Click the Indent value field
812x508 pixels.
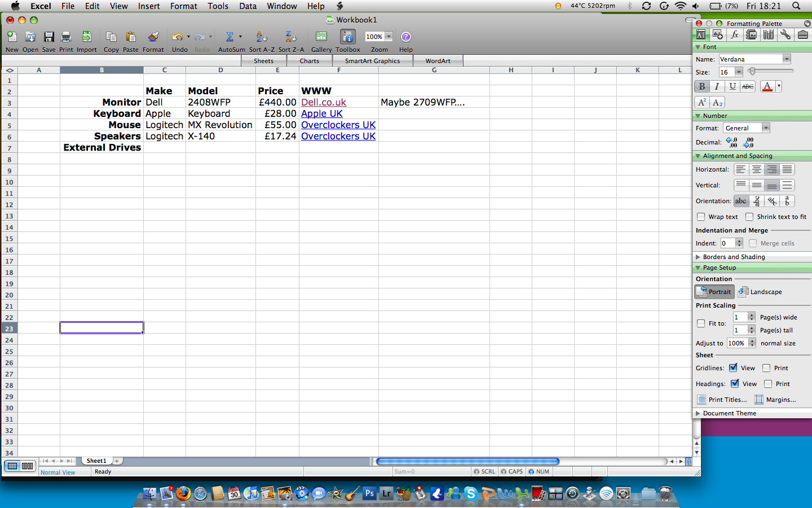point(727,243)
